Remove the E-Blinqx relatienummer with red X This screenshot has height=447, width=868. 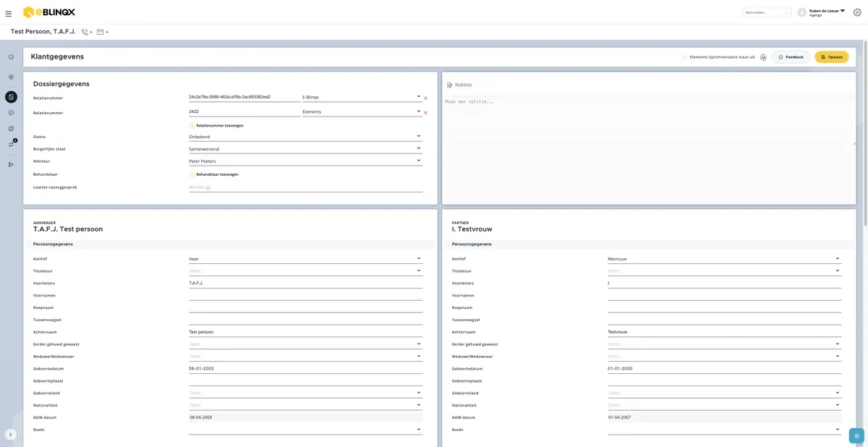pos(425,98)
